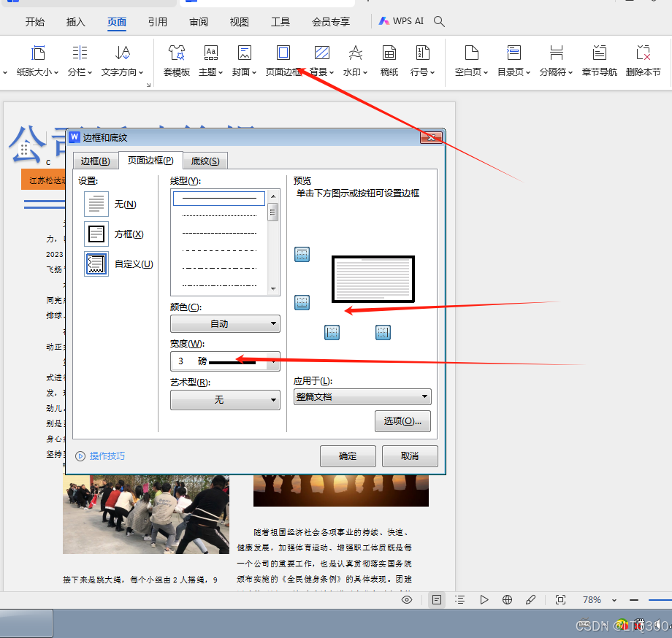Viewport: 672px width, 638px height.
Task: Open the 底纹(S) shading tab
Action: pyautogui.click(x=205, y=161)
